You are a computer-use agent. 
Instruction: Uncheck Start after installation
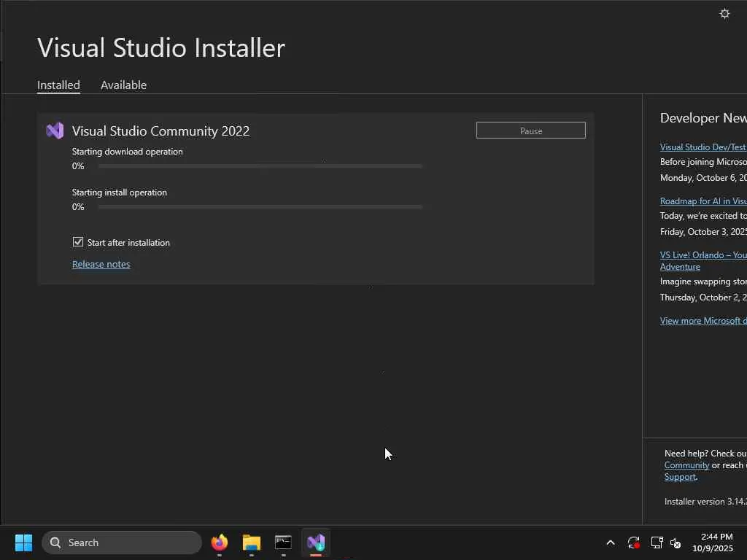pos(77,242)
